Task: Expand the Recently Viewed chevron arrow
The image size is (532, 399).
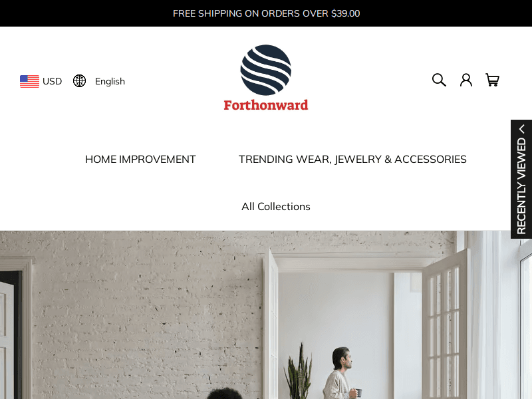Action: tap(521, 129)
